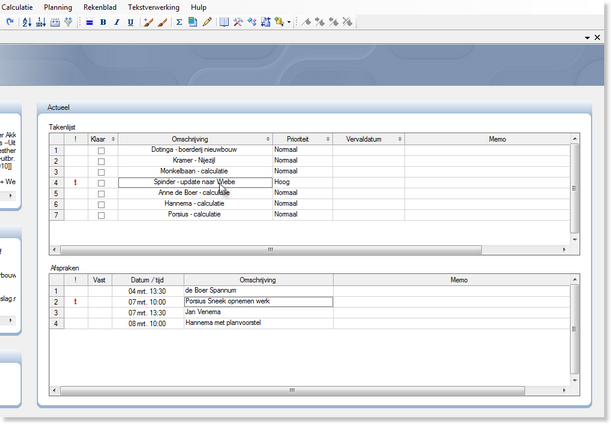Click Takenlijst horizontal scrollbar thumb
This screenshot has height=424, width=611.
[271, 249]
